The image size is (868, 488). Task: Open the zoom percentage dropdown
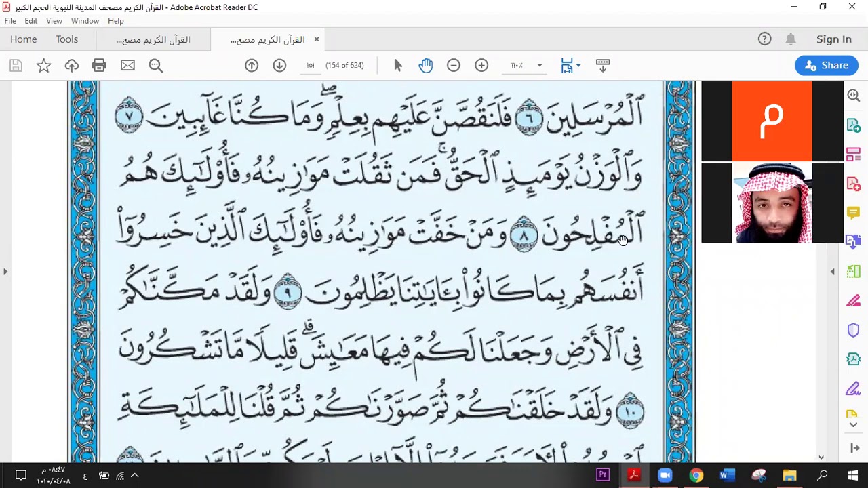[540, 66]
